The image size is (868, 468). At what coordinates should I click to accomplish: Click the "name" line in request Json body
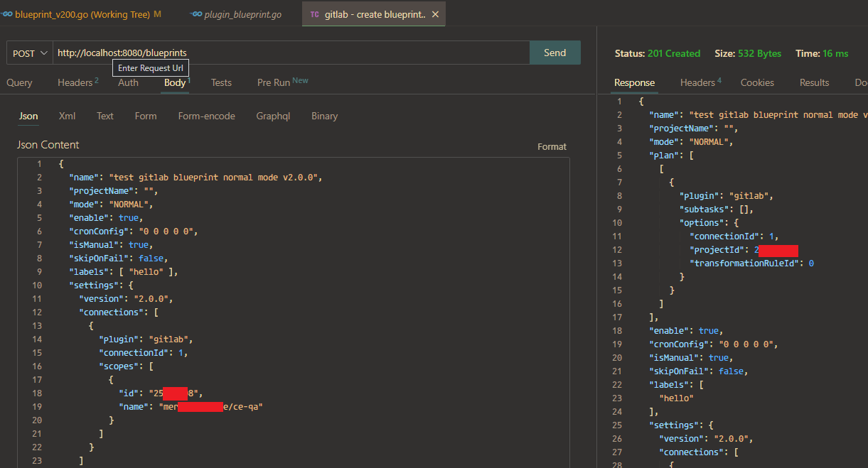(x=195, y=177)
